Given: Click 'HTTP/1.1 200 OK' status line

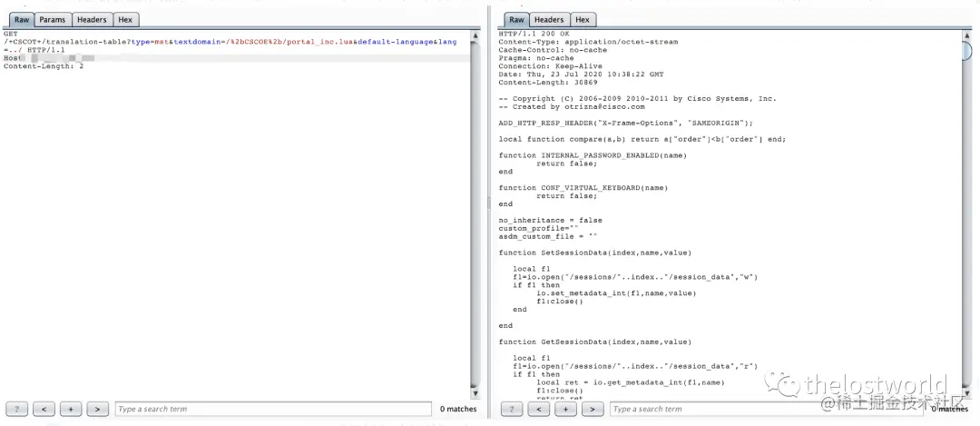Looking at the screenshot, I should pyautogui.click(x=534, y=34).
